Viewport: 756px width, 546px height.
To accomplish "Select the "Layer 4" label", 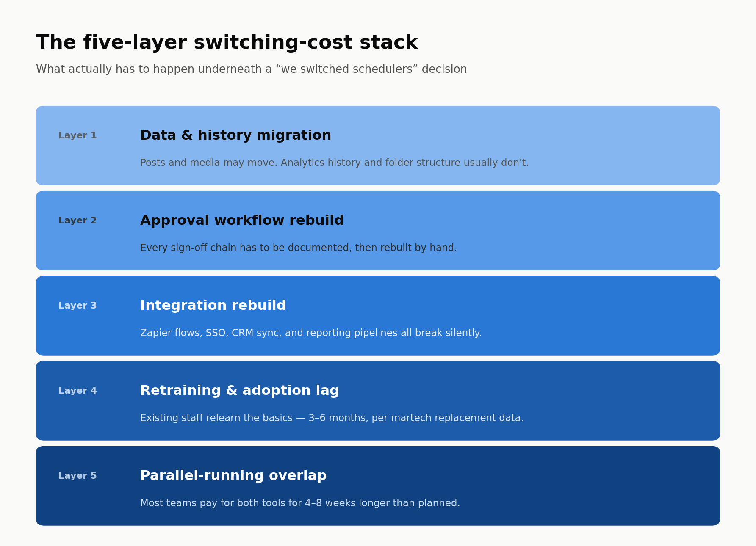I will click(78, 391).
